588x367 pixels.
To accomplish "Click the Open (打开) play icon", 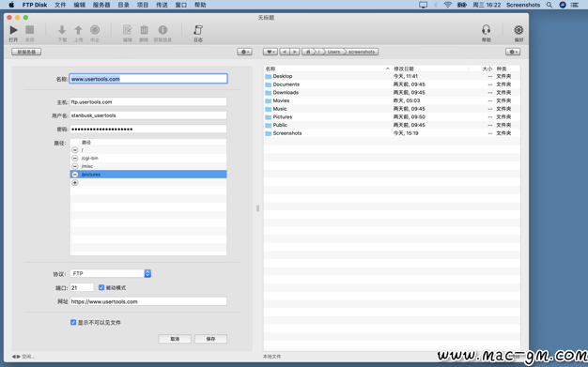I will (x=13, y=30).
